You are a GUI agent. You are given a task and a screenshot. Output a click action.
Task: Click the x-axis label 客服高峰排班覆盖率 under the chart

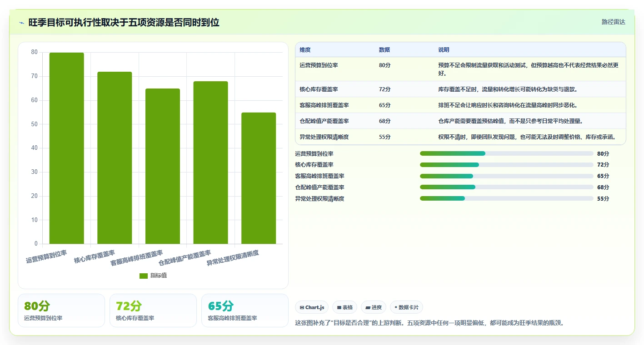coord(137,258)
